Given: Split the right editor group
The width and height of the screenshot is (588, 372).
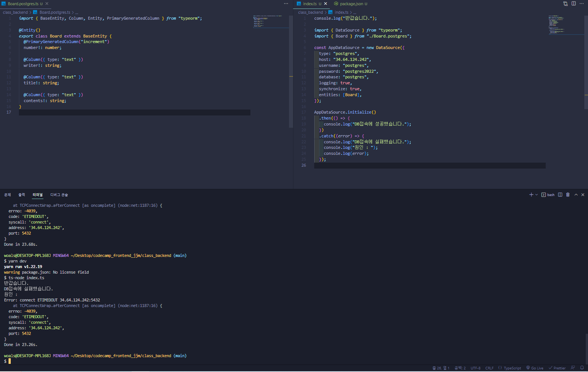Looking at the screenshot, I should [574, 4].
